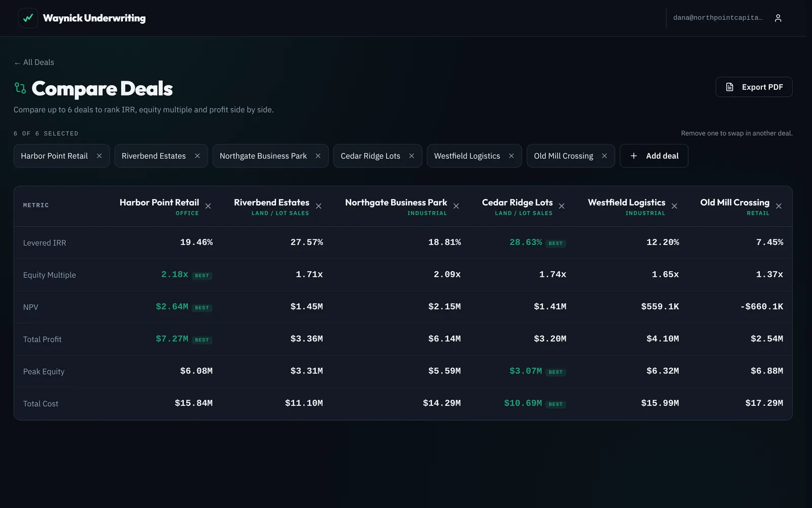This screenshot has height=508, width=812.
Task: Click the $7.27M Total Profit value
Action: (x=172, y=339)
